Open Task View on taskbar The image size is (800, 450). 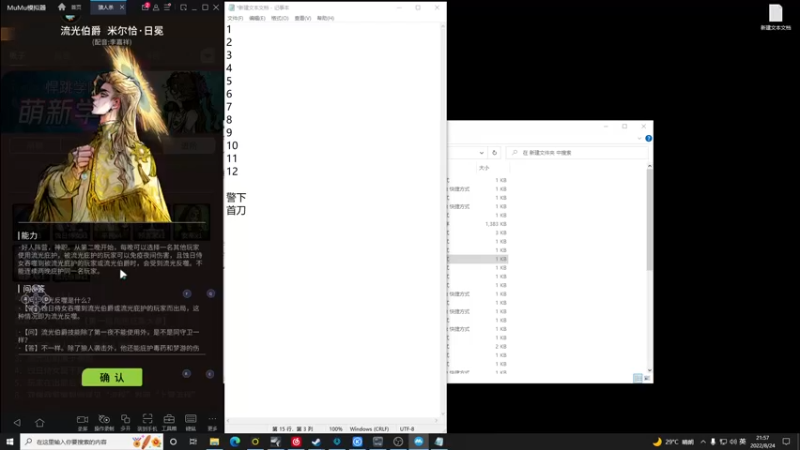pos(193,441)
